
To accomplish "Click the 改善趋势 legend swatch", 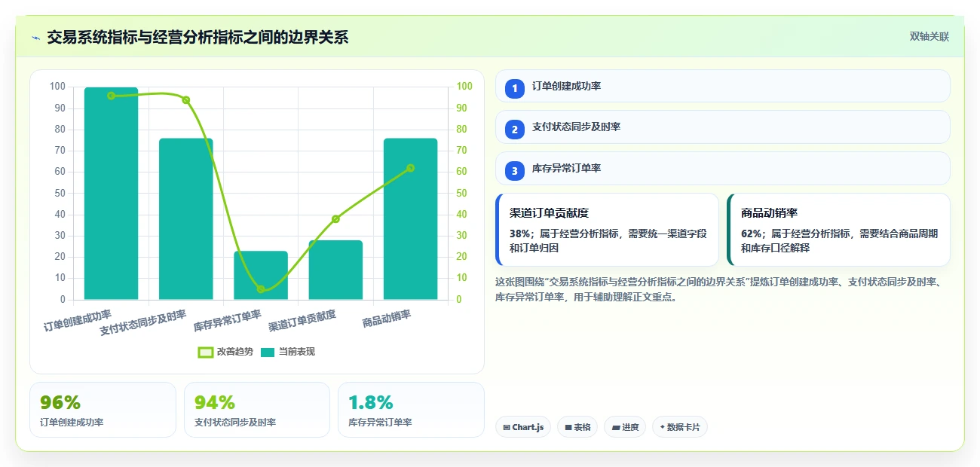I will 206,352.
